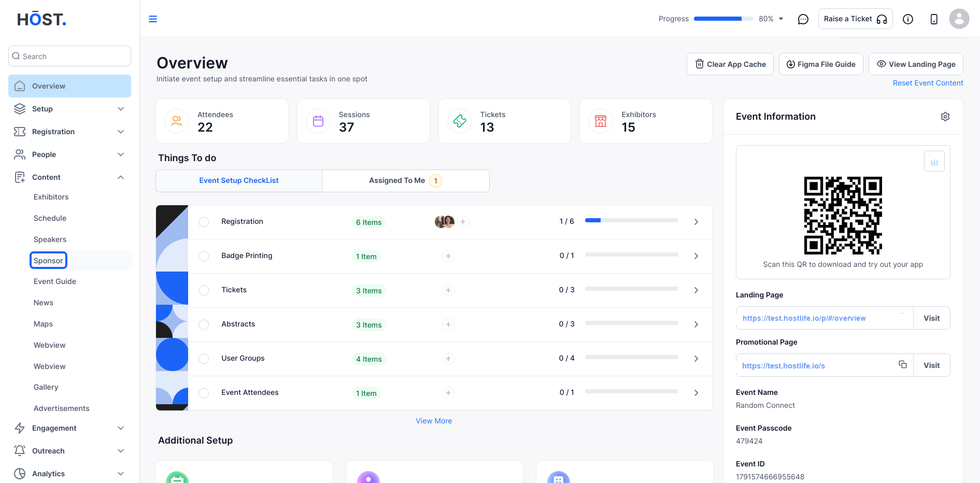This screenshot has width=980, height=483.
Task: Download the QR code image
Action: click(934, 162)
